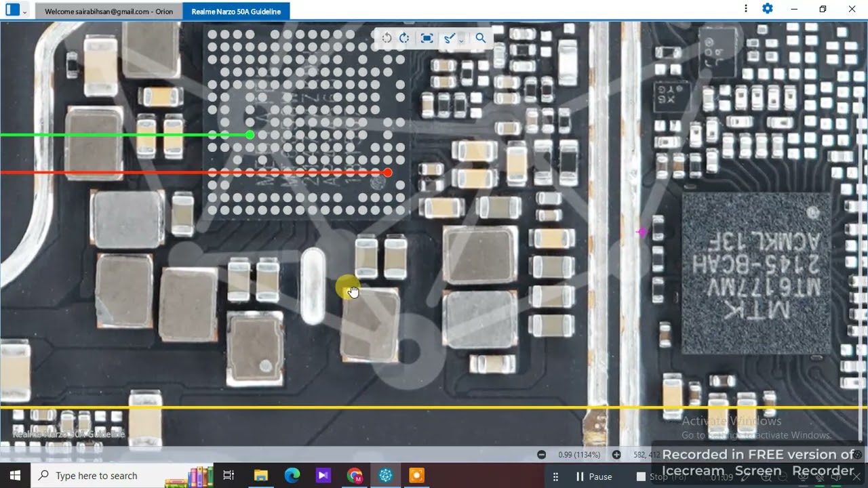Viewport: 868px width, 488px height.
Task: Open the Windows Start menu
Action: [15, 476]
